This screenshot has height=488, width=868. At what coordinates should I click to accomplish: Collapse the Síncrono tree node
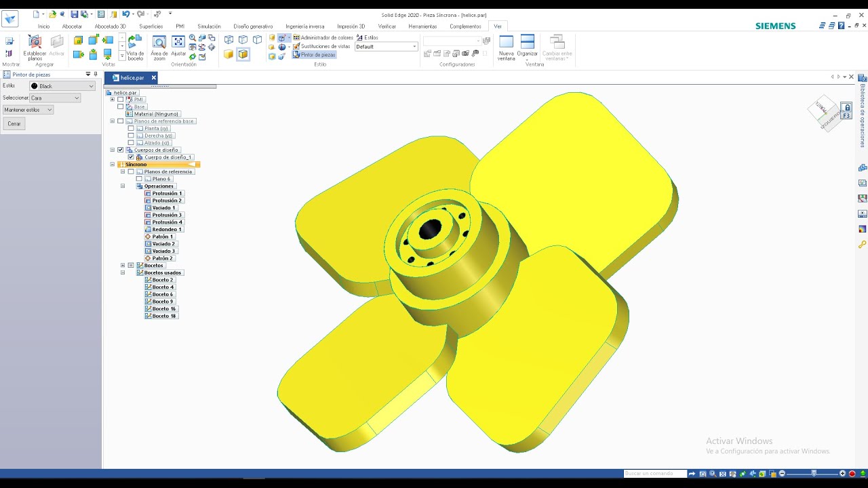113,165
